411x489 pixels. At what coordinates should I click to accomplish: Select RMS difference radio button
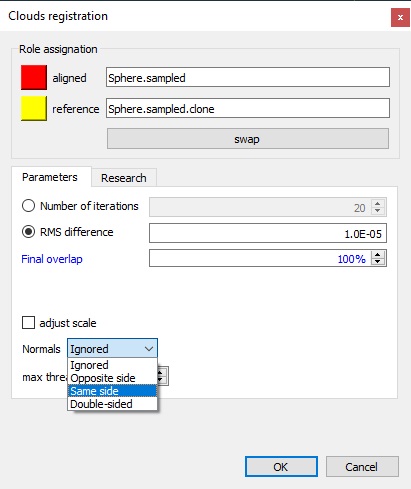click(x=28, y=232)
